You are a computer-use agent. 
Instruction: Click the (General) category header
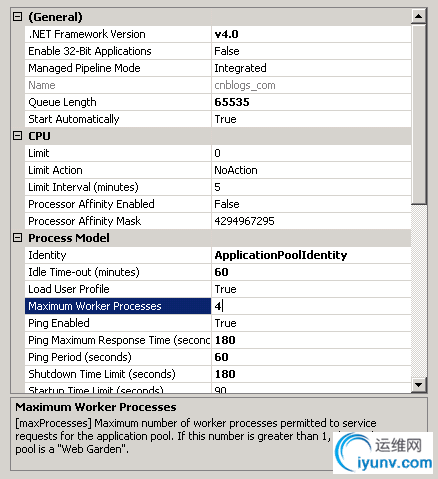(x=55, y=17)
